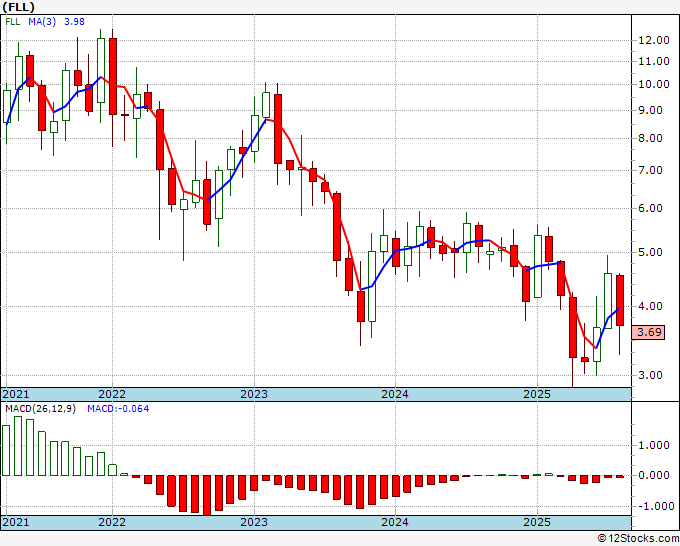Open the 12Stocks.com copyright link

point(638,539)
